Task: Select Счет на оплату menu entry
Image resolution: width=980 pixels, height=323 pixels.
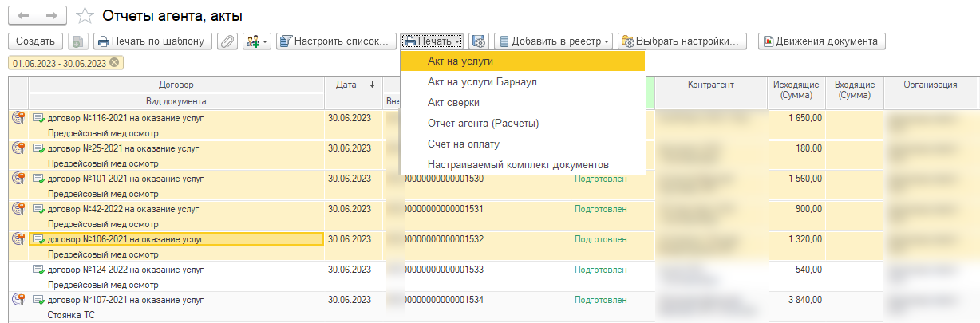Action: click(x=464, y=144)
